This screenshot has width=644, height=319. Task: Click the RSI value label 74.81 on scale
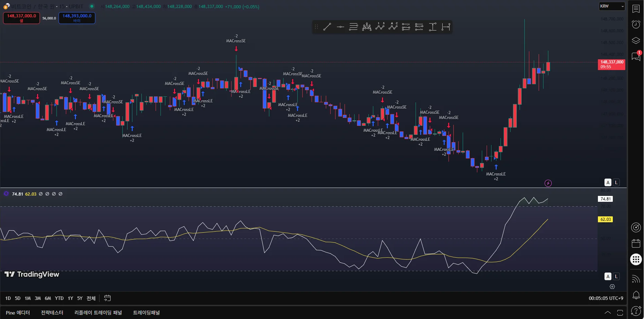pos(606,199)
